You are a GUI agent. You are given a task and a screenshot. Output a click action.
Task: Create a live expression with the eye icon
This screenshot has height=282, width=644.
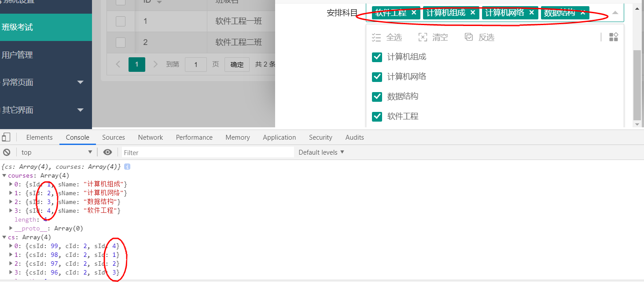(x=107, y=152)
